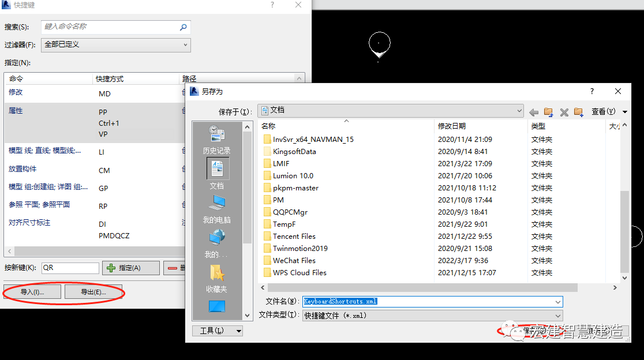Click the 导入 (Import) button

(x=32, y=292)
